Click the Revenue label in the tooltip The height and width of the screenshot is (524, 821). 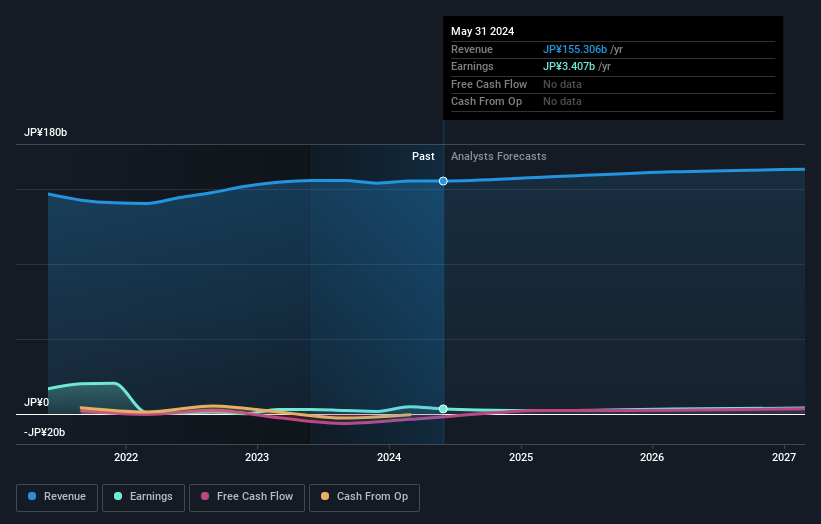click(472, 49)
